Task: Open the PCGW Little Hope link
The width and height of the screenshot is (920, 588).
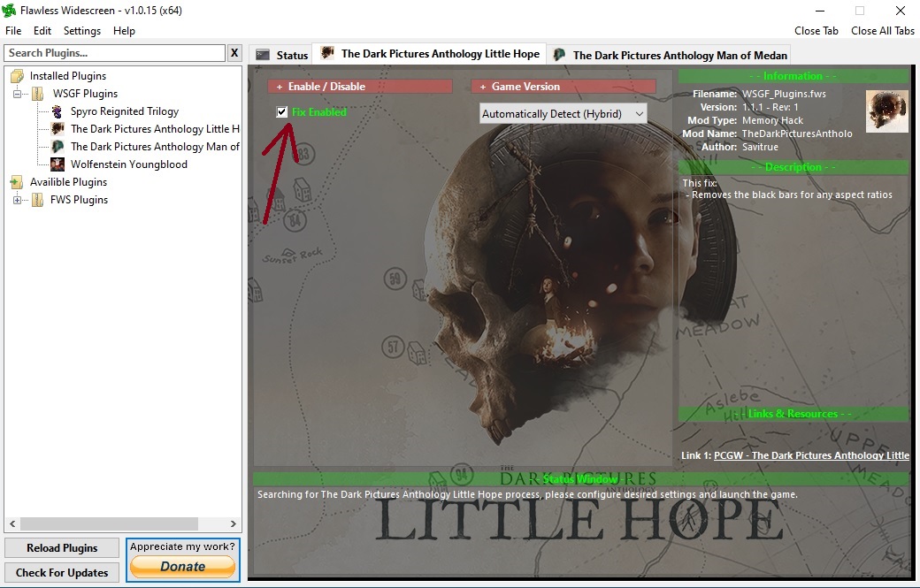Action: point(810,455)
